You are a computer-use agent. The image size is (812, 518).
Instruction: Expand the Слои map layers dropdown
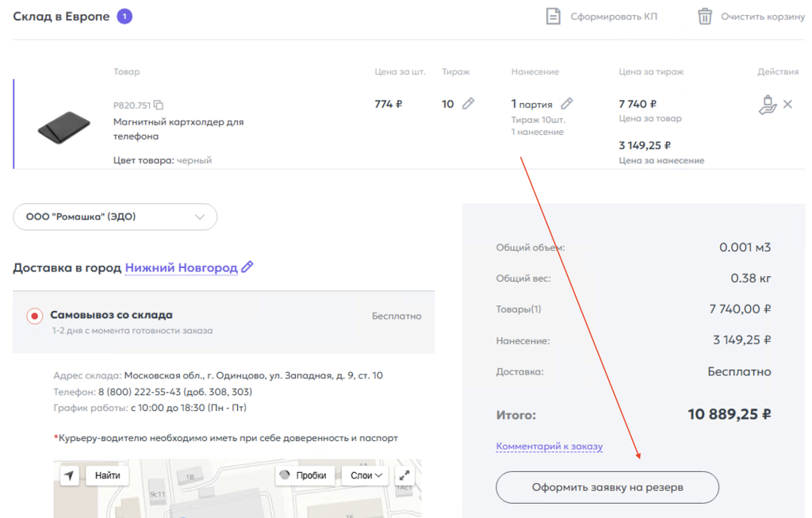tap(368, 475)
